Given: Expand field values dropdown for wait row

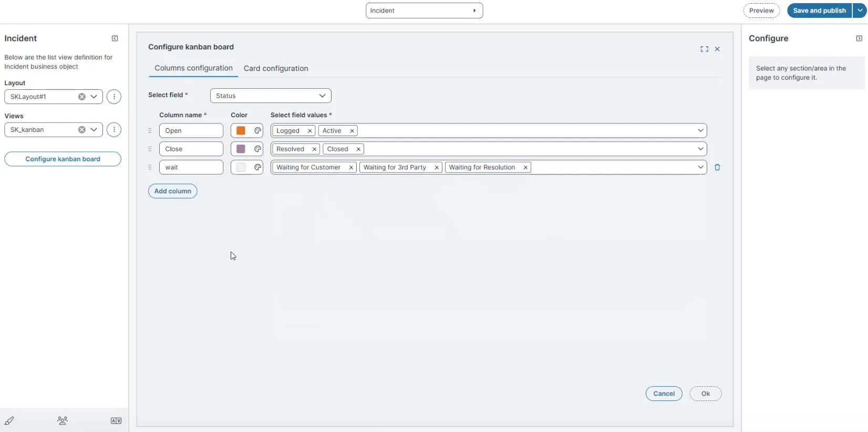Looking at the screenshot, I should pyautogui.click(x=700, y=167).
